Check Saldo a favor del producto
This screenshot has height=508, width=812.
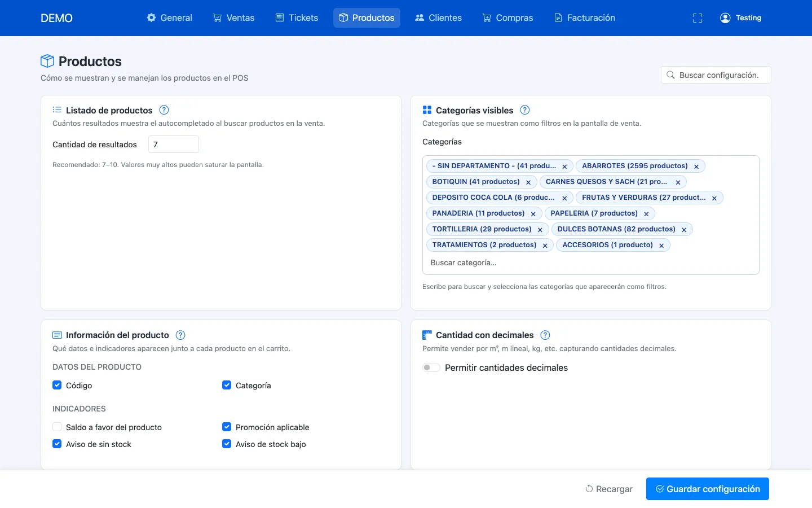[57, 427]
